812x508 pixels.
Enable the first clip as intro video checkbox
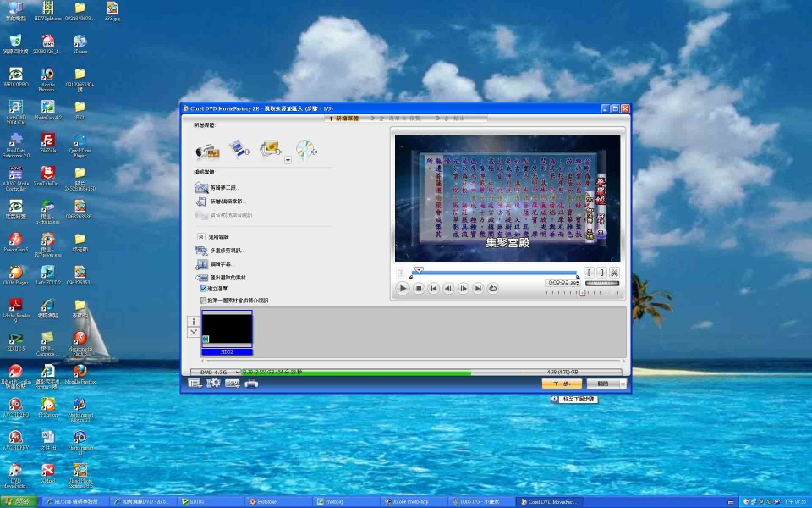[203, 300]
